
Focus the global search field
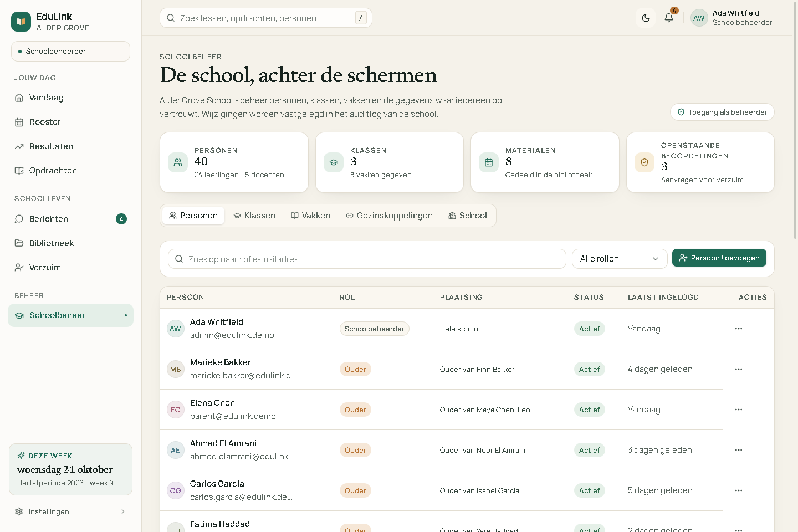(x=266, y=18)
